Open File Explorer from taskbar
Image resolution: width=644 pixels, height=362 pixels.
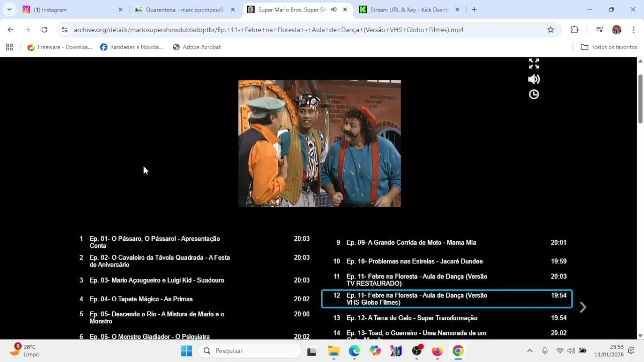click(334, 351)
